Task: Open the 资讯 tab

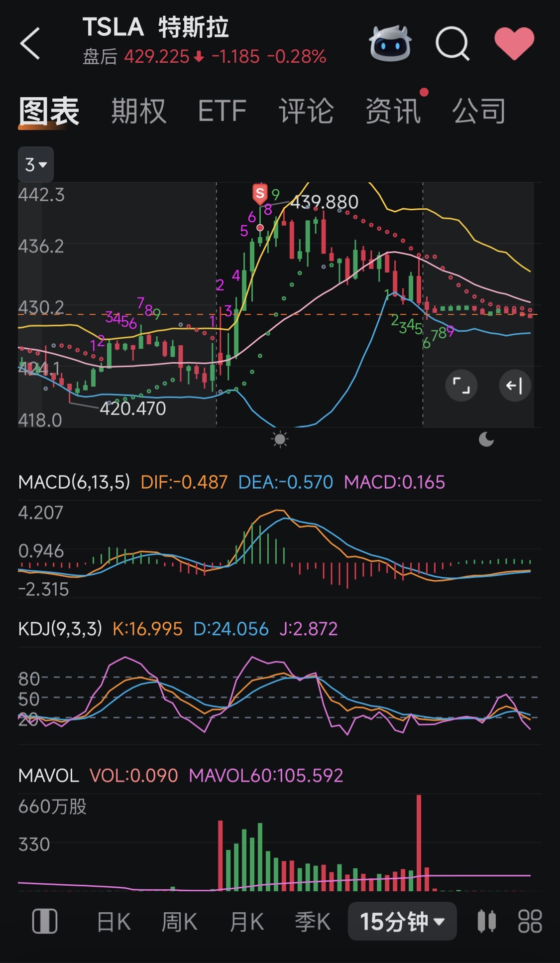Action: pos(393,111)
